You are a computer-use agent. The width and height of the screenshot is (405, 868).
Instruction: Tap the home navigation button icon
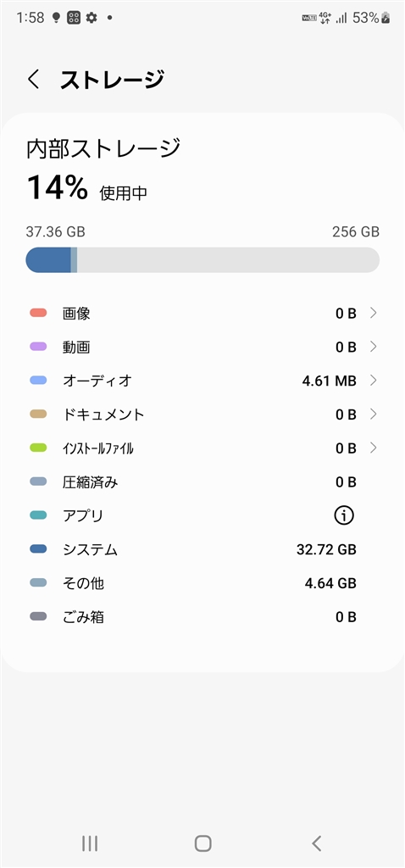pyautogui.click(x=202, y=843)
